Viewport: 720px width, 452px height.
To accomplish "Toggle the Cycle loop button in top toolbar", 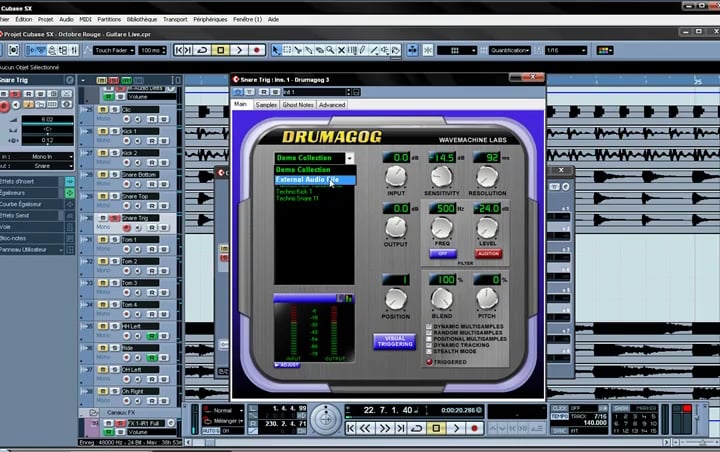I will point(202,50).
